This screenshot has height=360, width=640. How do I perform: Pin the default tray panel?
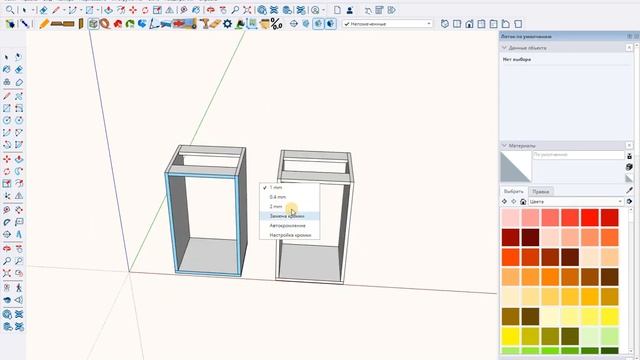pos(630,36)
